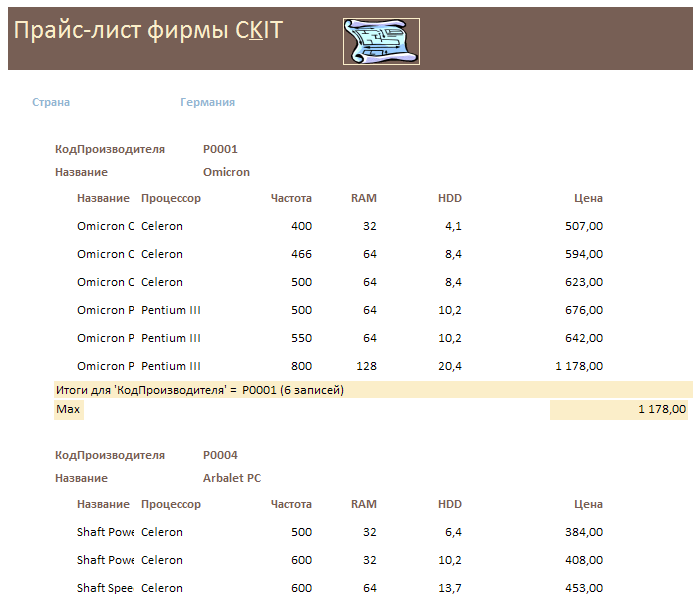Click the Название label beside Arbalet PC

[81, 478]
